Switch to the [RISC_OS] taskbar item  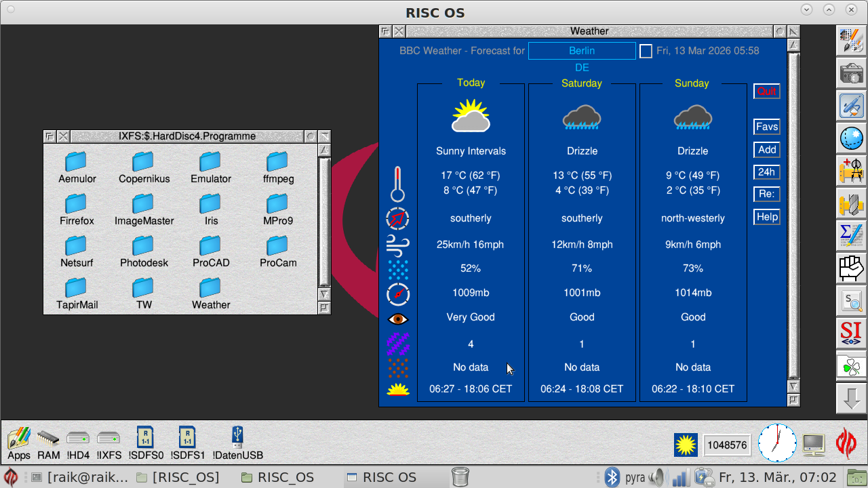point(178,477)
